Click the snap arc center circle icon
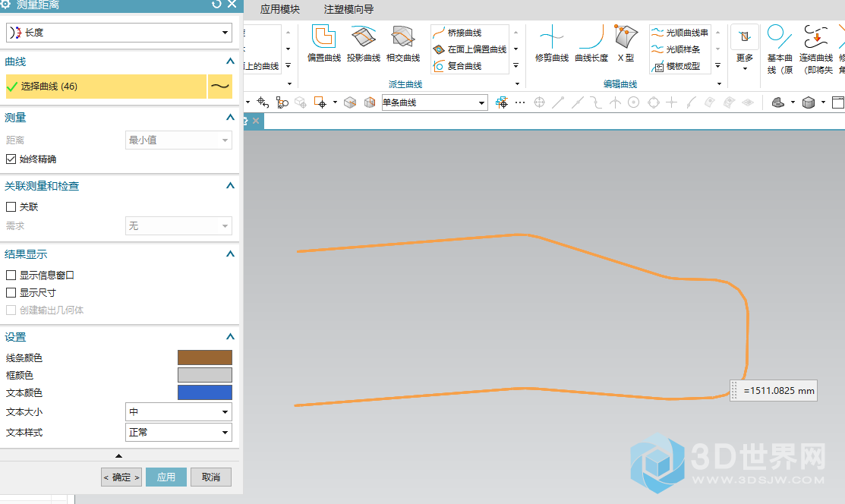The width and height of the screenshot is (845, 504). [634, 102]
